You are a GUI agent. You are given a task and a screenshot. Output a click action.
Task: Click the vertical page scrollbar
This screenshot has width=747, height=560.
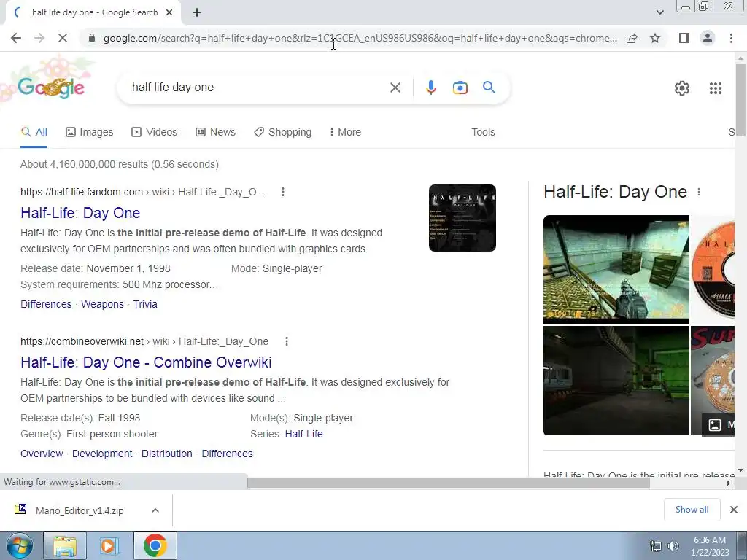click(740, 101)
